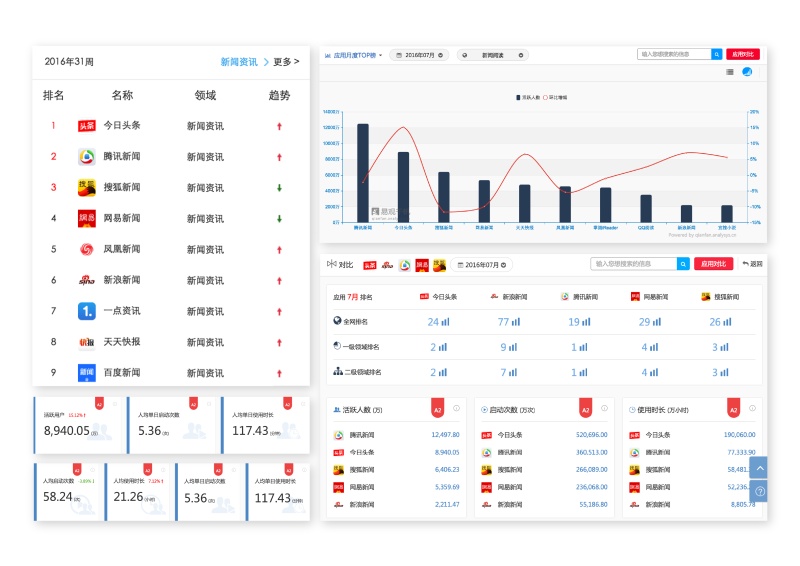Click 520,696.00 value in 启动次数 list

pyautogui.click(x=592, y=435)
